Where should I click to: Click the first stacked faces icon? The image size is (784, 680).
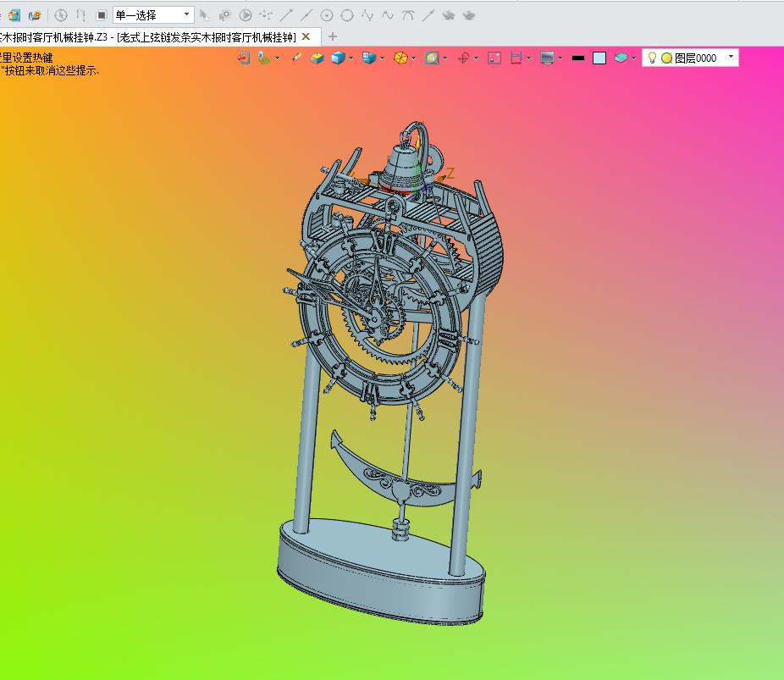pos(448,15)
